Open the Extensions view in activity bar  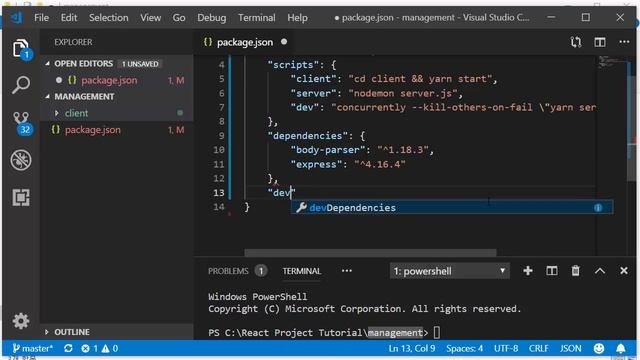click(x=21, y=198)
